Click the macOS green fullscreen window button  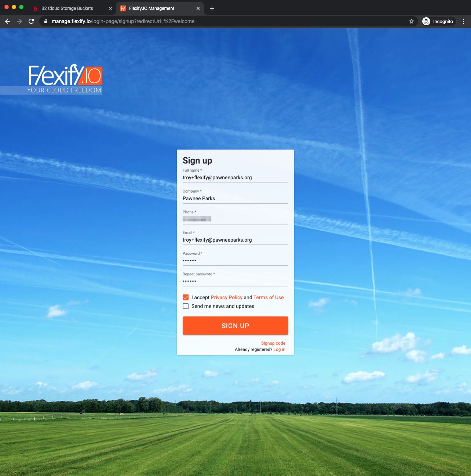(21, 7)
